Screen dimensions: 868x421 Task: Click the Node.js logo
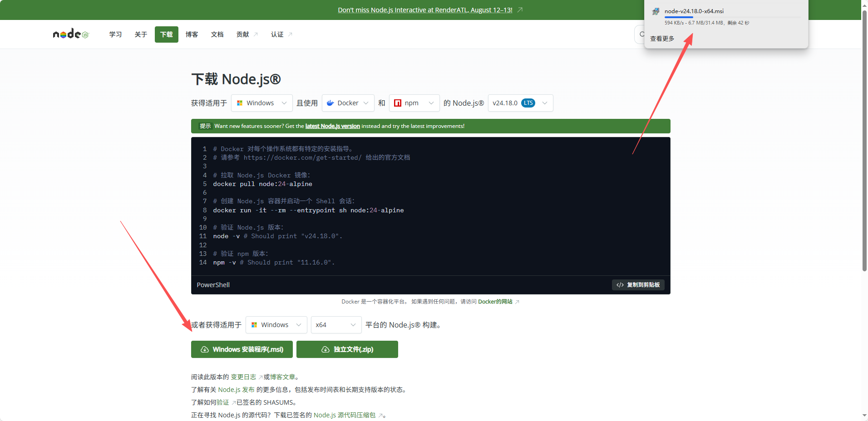pyautogui.click(x=71, y=34)
